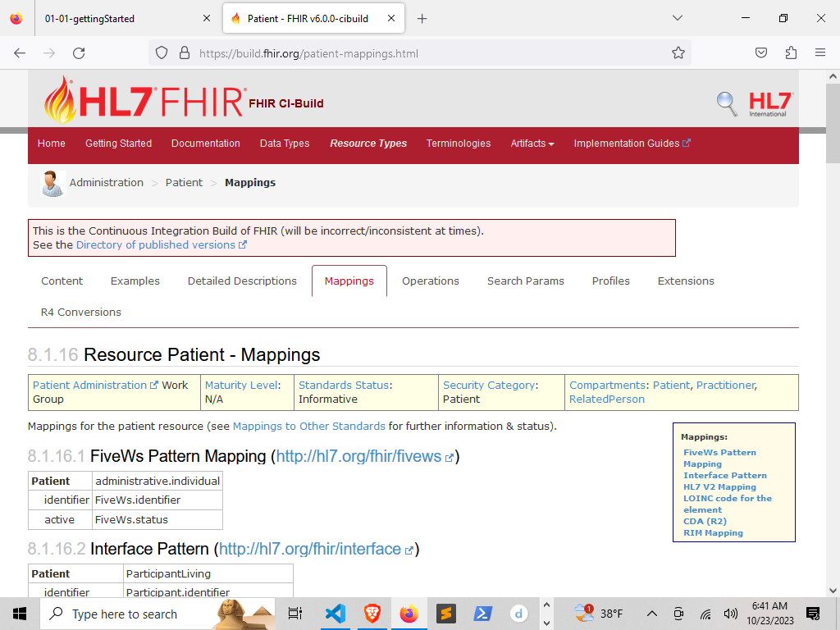Open the notification center icon
Image resolution: width=840 pixels, height=630 pixels.
pos(813,614)
